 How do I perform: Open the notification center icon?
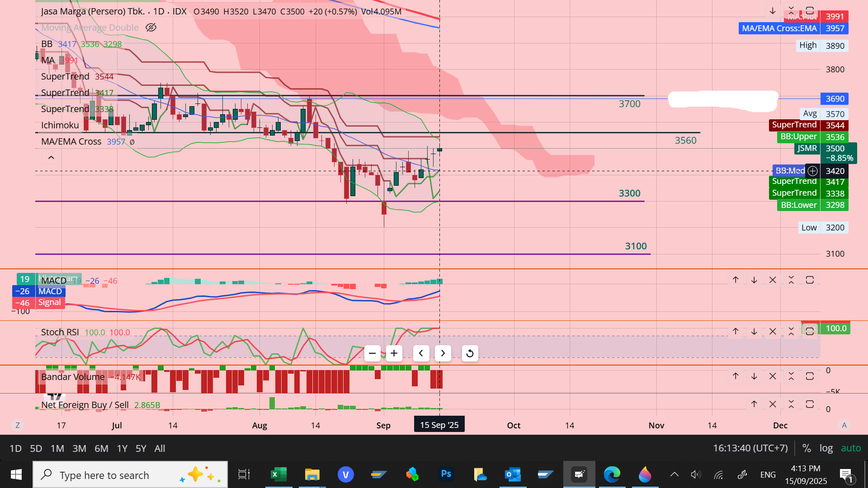(847, 475)
